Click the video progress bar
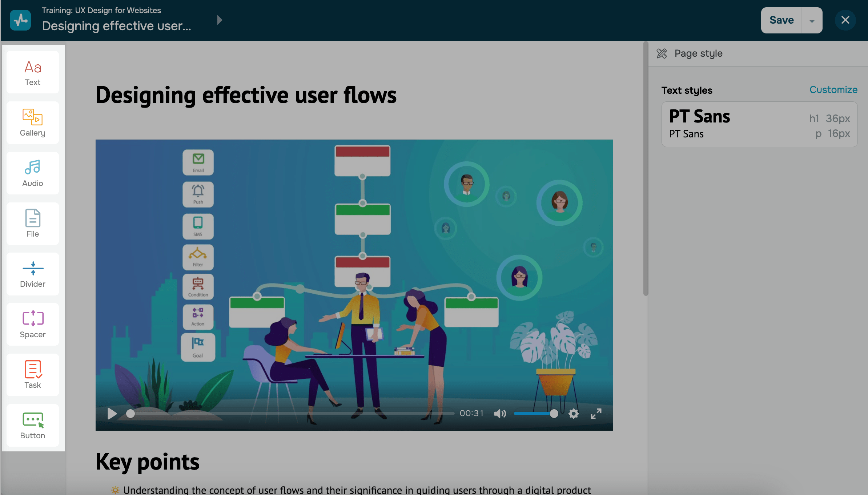The width and height of the screenshot is (868, 495). [x=291, y=414]
